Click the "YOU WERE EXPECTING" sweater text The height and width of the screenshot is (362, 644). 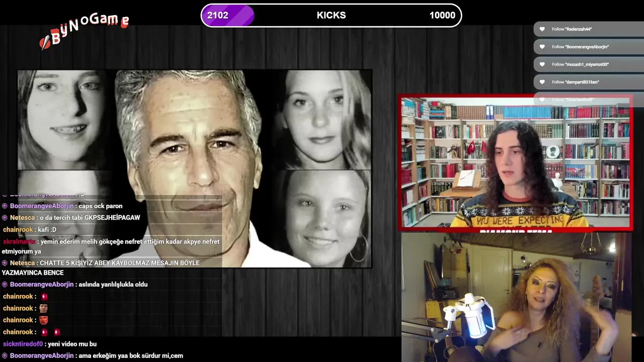(x=520, y=221)
